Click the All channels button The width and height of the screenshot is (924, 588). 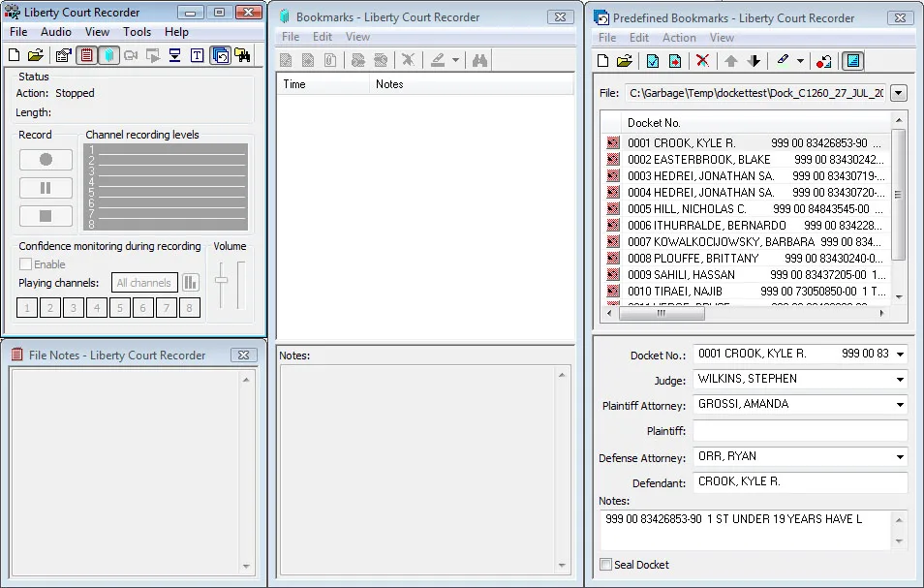point(144,283)
